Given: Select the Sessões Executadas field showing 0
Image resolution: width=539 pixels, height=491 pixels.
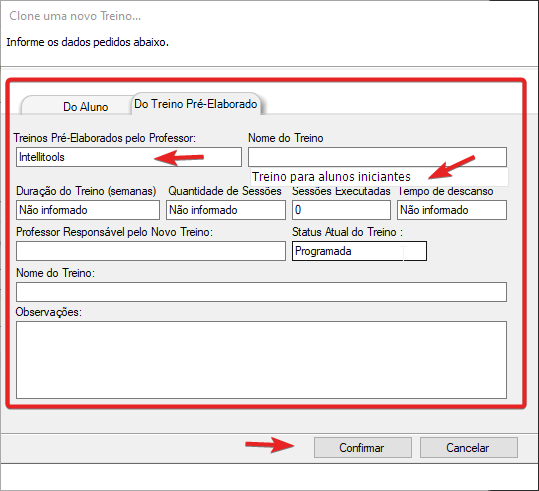Looking at the screenshot, I should [341, 210].
